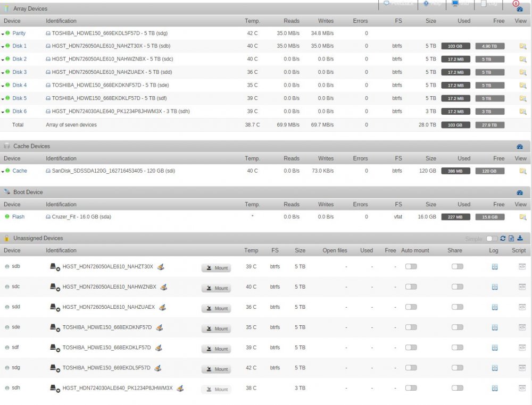
Task: Click 'Array of seven devices' total text
Action: 71,125
